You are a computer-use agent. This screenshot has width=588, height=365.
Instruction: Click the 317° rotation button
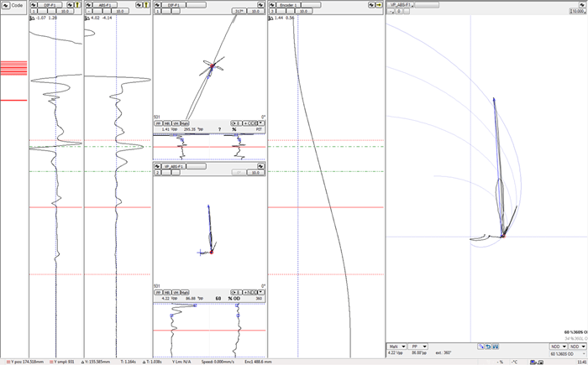239,12
